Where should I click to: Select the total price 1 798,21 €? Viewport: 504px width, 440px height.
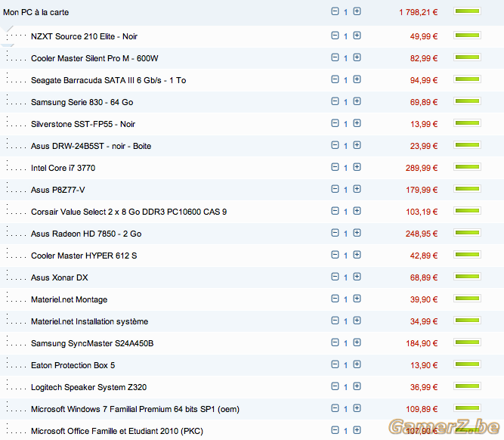[418, 12]
